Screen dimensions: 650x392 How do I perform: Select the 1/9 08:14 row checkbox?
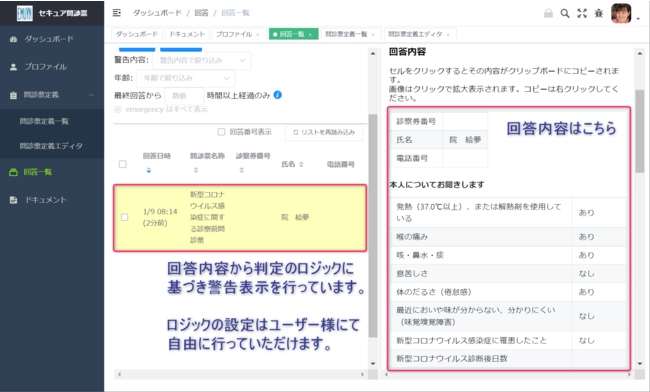pos(124,217)
